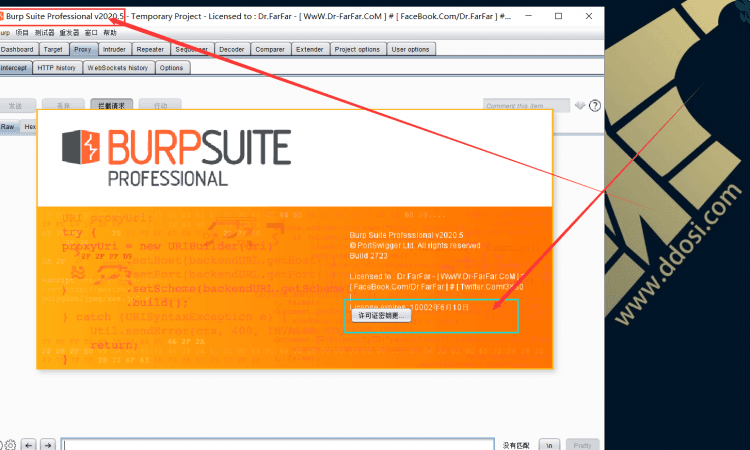Switch to the Decoder tab
Viewport: 750px width, 450px height.
232,49
